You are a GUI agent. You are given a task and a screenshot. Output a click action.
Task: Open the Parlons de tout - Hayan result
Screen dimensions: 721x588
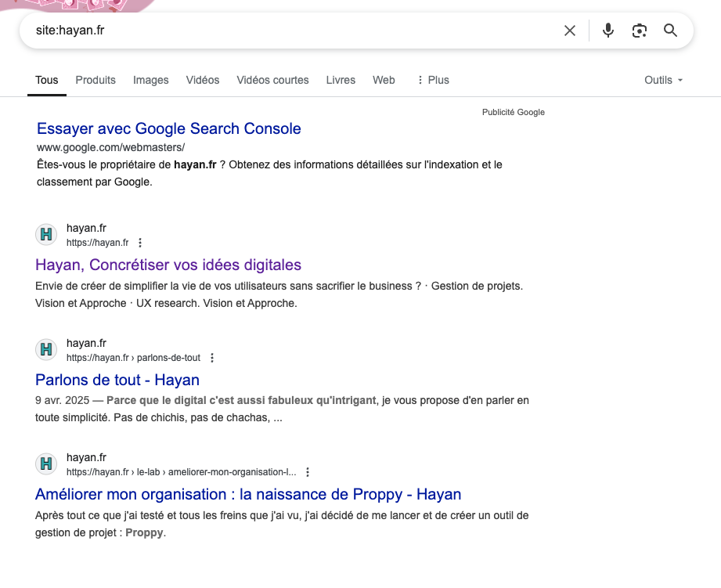(x=117, y=380)
